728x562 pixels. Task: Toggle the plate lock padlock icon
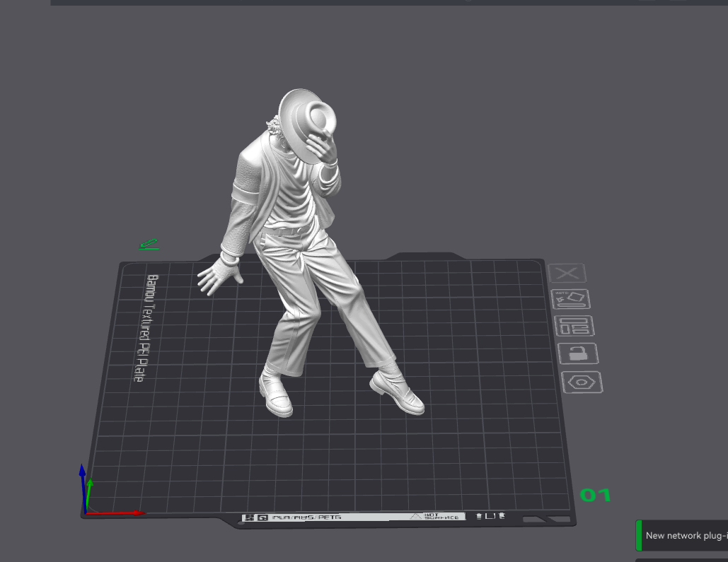579,353
